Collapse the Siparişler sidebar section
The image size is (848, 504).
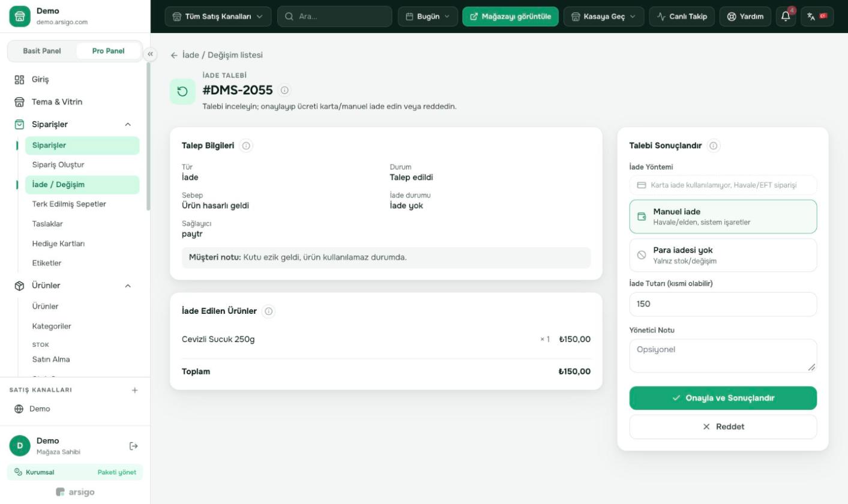coord(127,124)
